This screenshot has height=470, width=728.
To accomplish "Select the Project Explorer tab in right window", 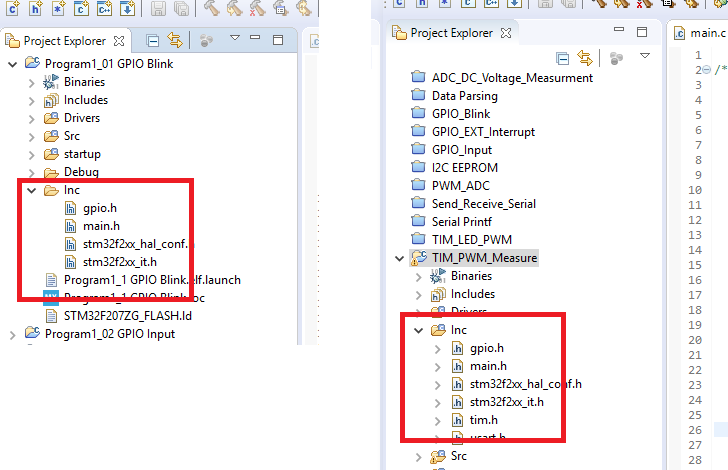I will pyautogui.click(x=451, y=33).
